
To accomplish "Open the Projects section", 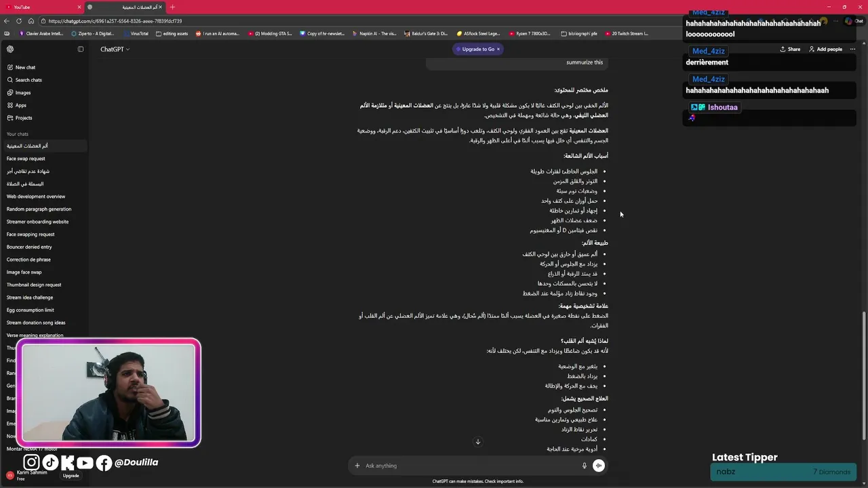I will (x=20, y=118).
